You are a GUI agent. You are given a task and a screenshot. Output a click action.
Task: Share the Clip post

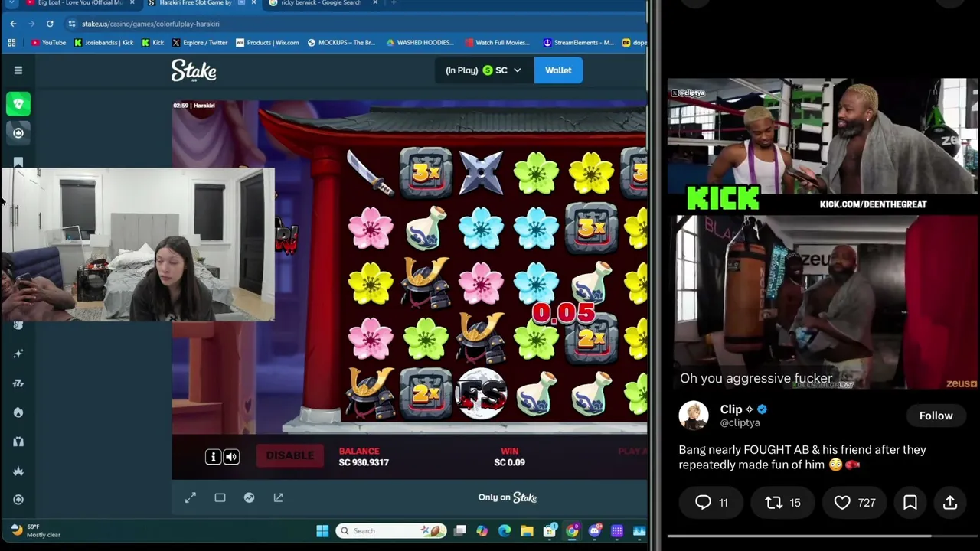950,503
